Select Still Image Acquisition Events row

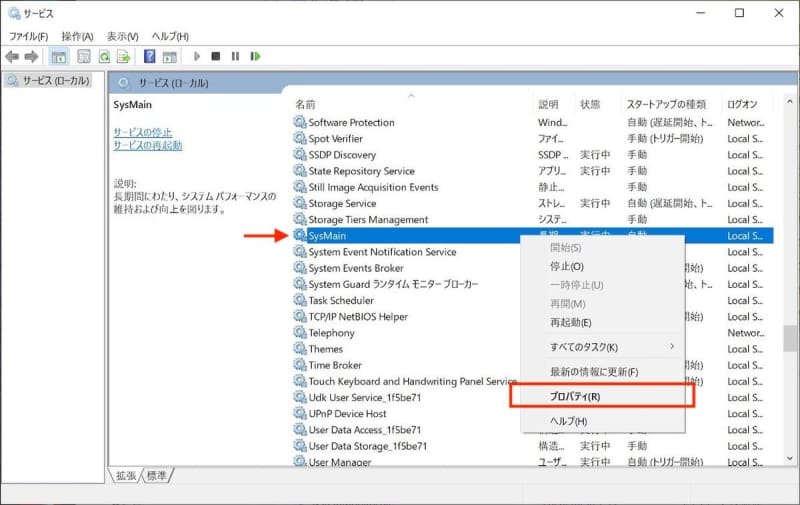533,187
